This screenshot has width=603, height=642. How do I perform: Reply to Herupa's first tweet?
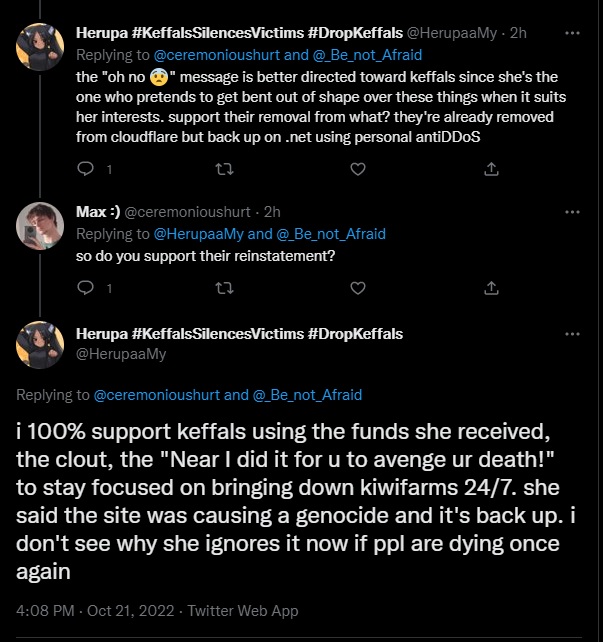point(85,169)
